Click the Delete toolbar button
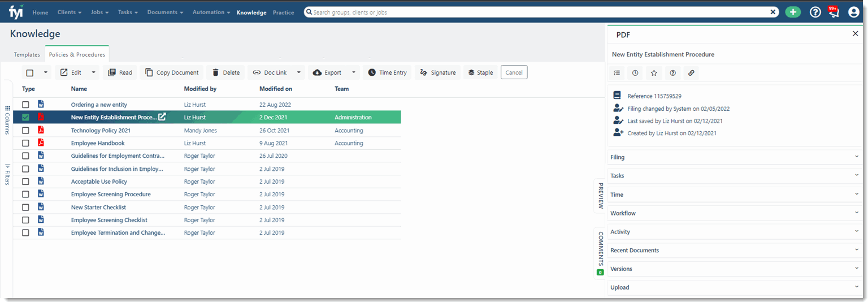This screenshot has width=868, height=302. (226, 72)
